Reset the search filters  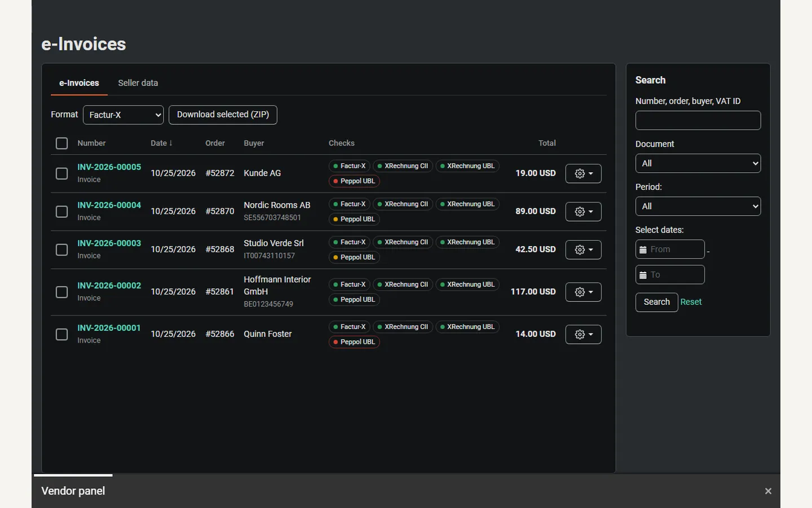tap(691, 302)
